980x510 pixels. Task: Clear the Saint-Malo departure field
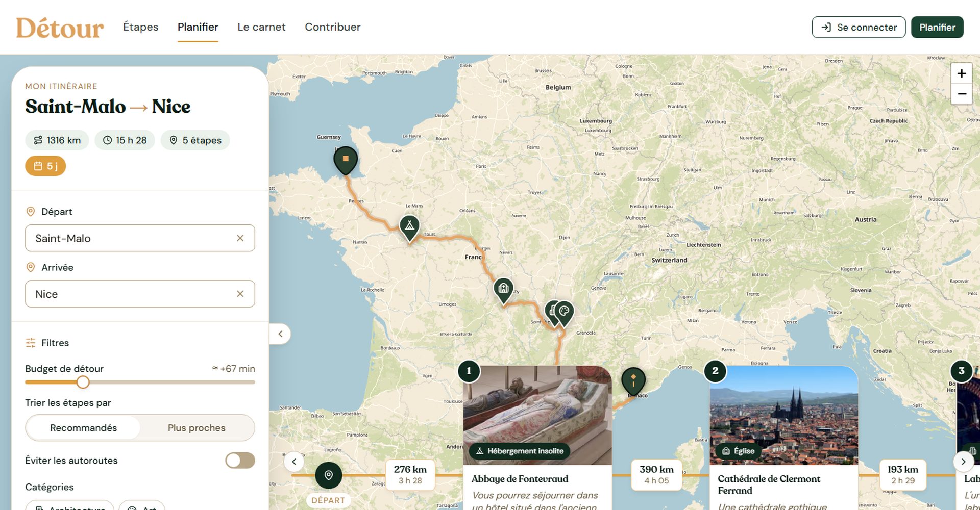240,238
